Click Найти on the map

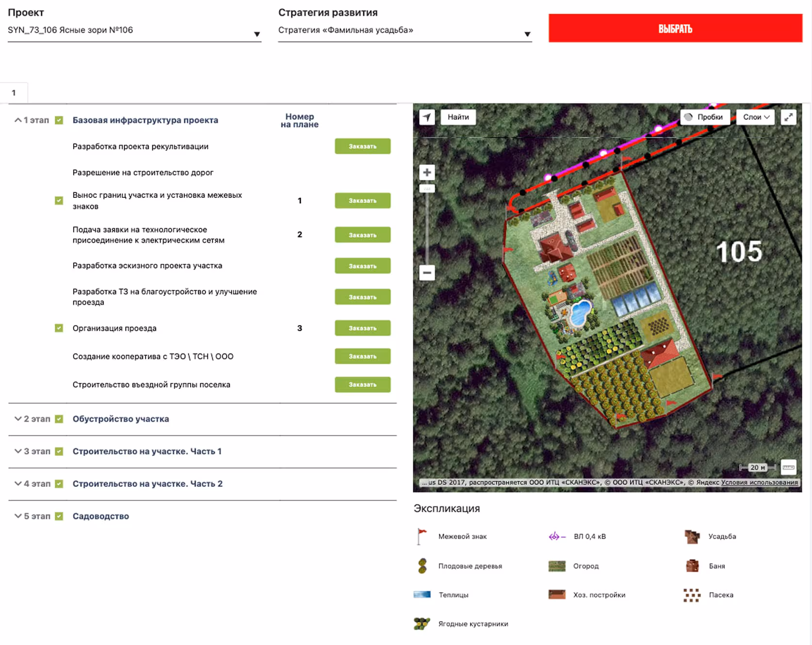pyautogui.click(x=458, y=117)
